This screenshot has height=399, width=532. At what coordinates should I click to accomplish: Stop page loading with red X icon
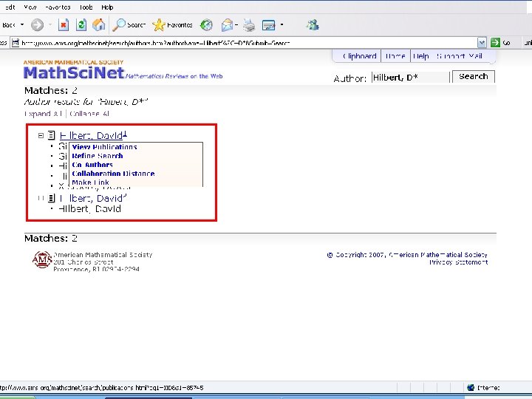[x=64, y=25]
